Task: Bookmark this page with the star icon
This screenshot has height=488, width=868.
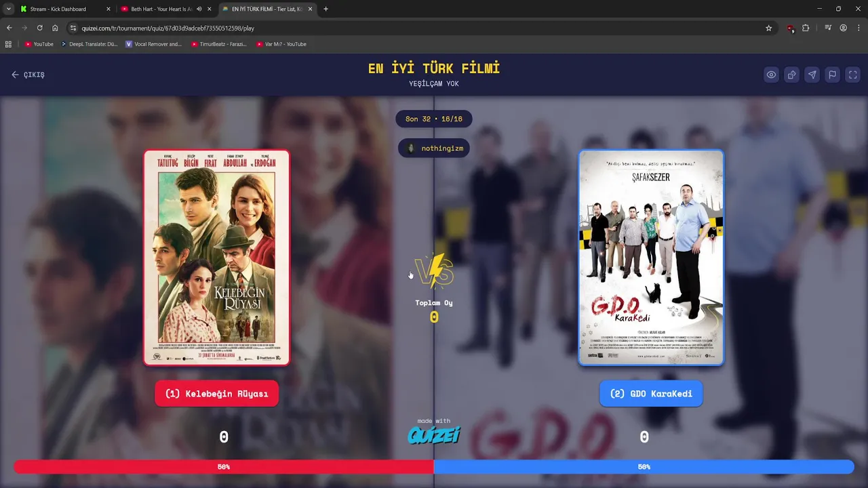Action: coord(768,28)
